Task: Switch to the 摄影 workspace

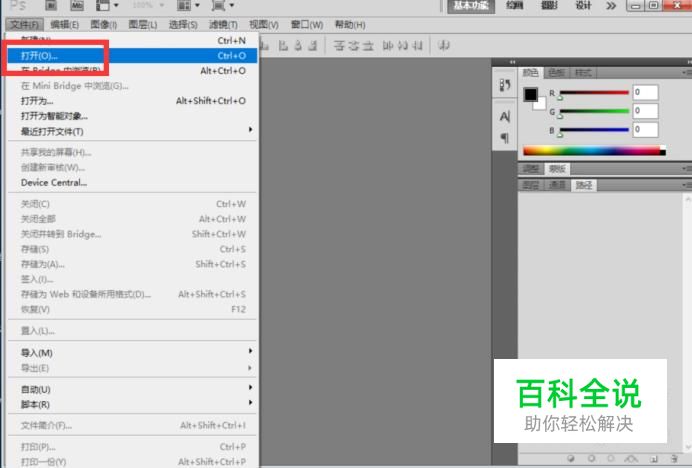Action: click(x=549, y=5)
